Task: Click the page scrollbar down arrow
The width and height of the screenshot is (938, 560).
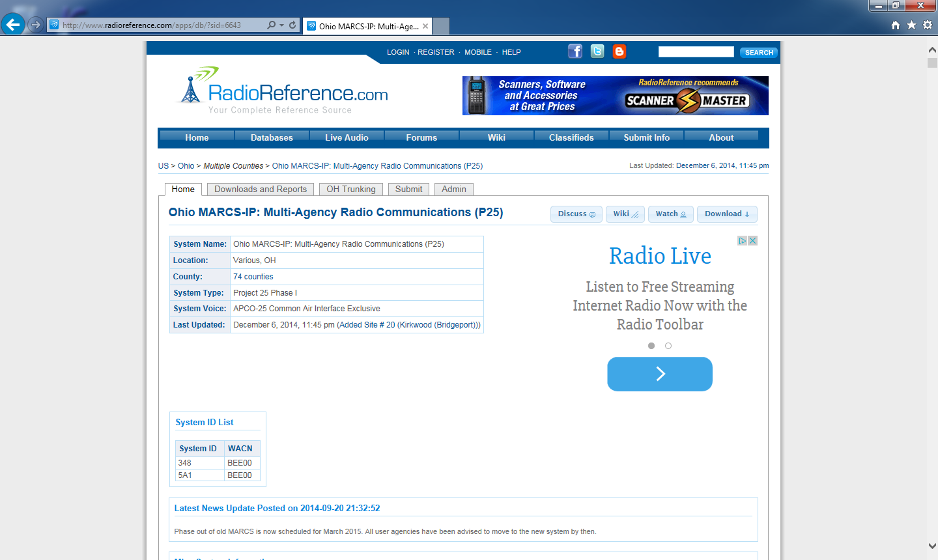Action: click(x=932, y=546)
